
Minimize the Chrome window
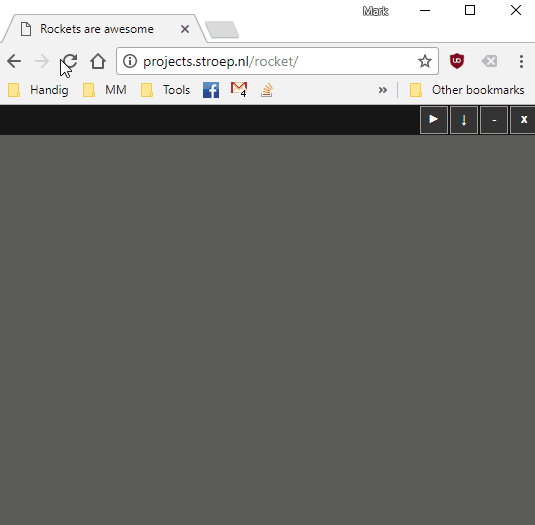tap(425, 11)
